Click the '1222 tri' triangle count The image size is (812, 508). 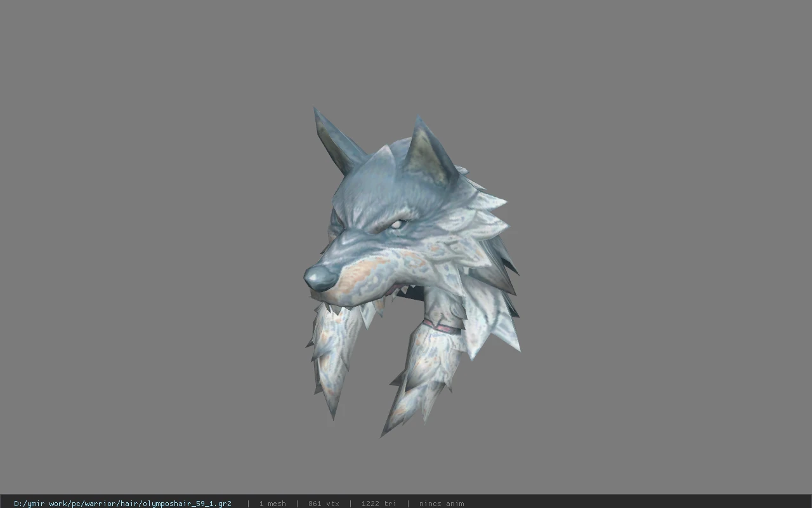click(379, 504)
